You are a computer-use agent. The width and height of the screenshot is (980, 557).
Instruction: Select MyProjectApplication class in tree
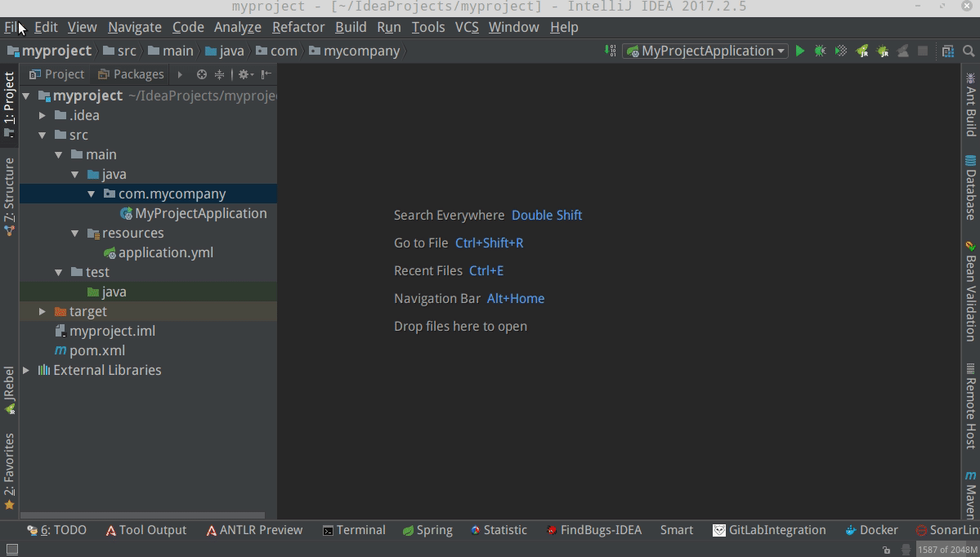[193, 213]
